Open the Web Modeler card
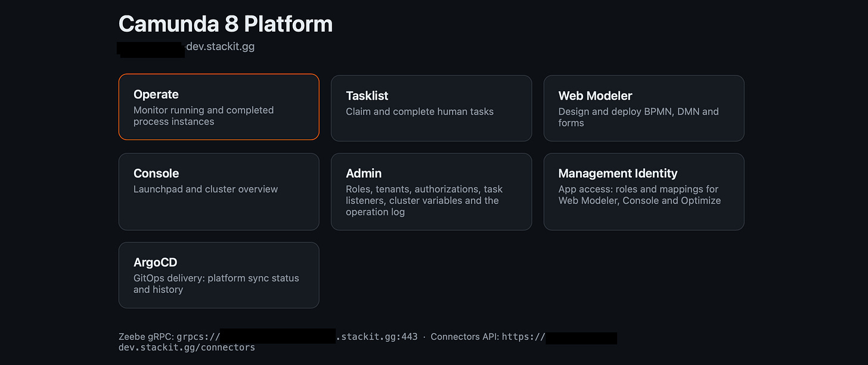 click(644, 108)
